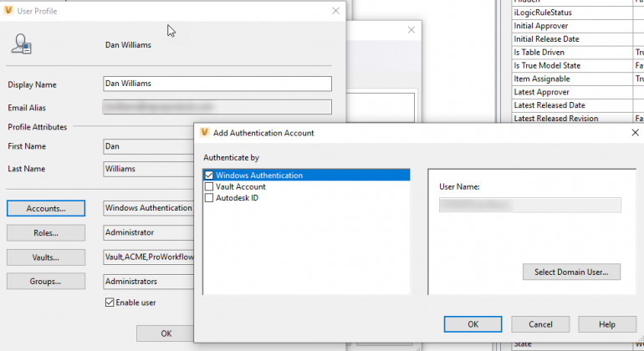The height and width of the screenshot is (351, 644).
Task: Open the Accounts... dialog button
Action: pos(46,208)
